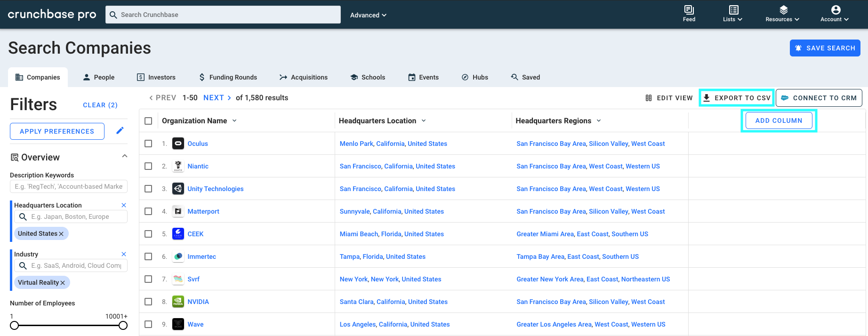Collapse the Overview filter section
Image resolution: width=868 pixels, height=336 pixels.
click(x=125, y=156)
